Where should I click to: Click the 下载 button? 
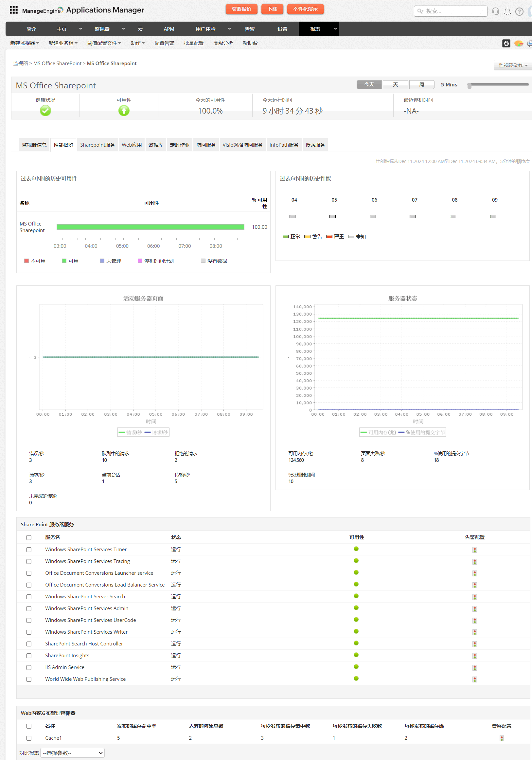coord(272,9)
